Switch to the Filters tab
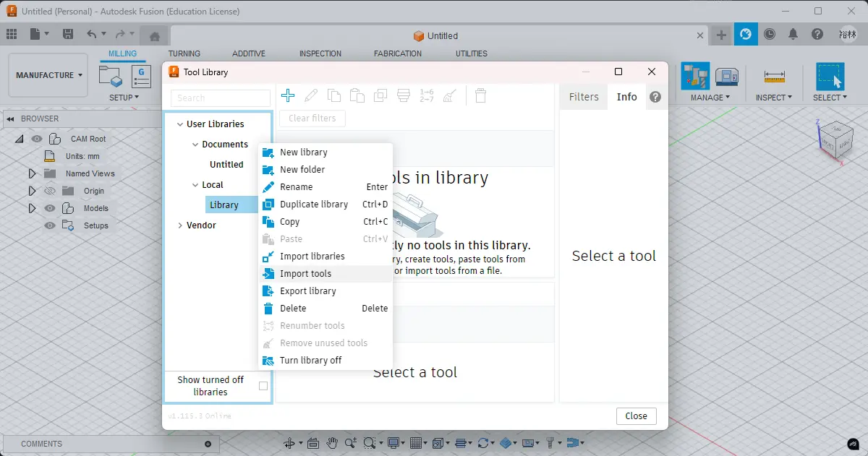The width and height of the screenshot is (868, 456). pos(584,97)
